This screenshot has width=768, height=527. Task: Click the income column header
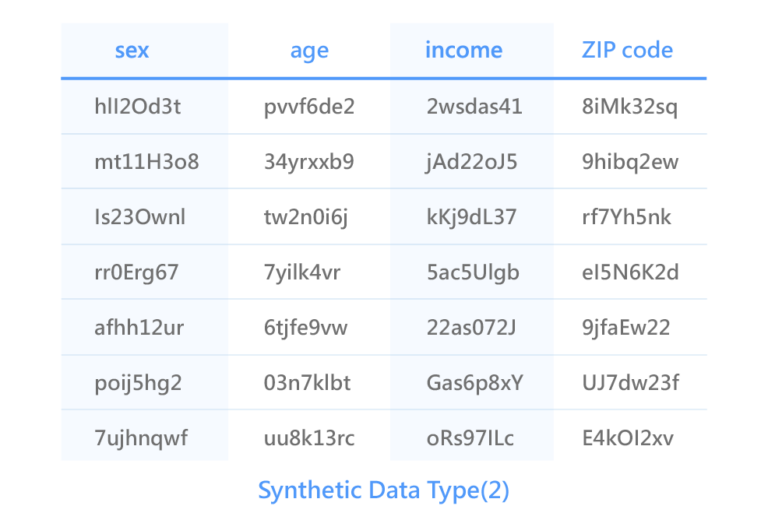pos(463,50)
